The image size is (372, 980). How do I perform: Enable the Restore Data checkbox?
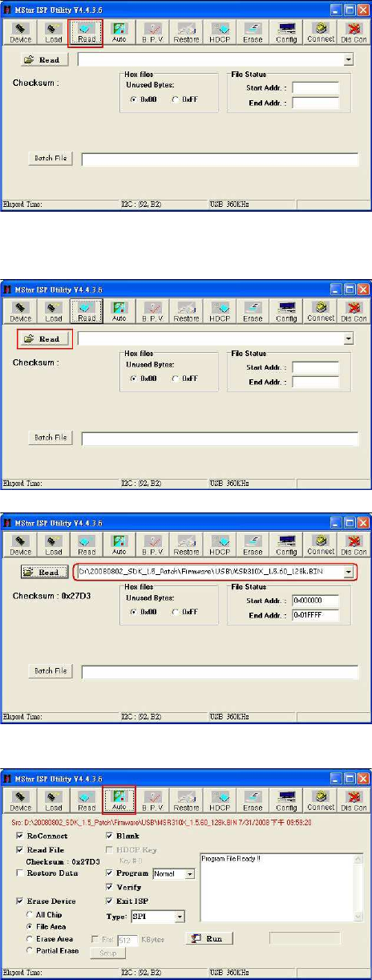(19, 873)
